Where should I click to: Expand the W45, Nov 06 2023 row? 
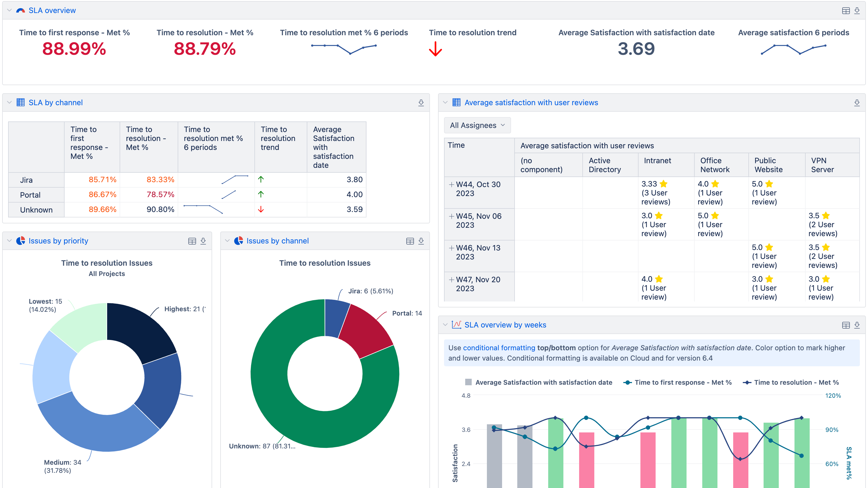pos(452,216)
